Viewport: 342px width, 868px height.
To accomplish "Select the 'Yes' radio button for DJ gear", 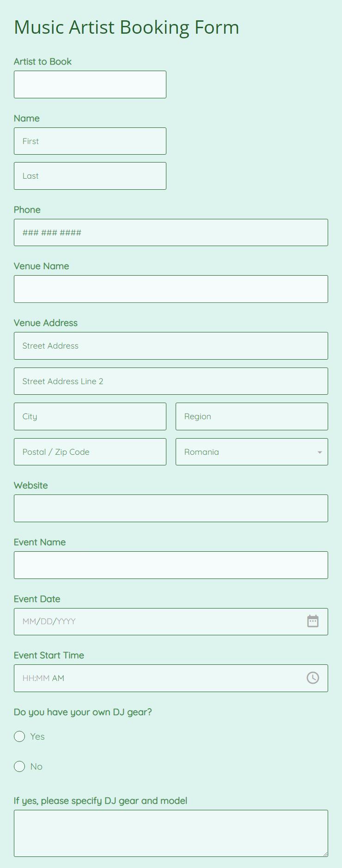I will [19, 736].
